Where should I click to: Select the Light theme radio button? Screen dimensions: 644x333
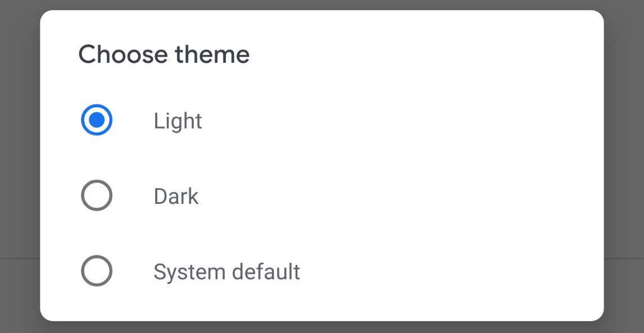click(97, 120)
